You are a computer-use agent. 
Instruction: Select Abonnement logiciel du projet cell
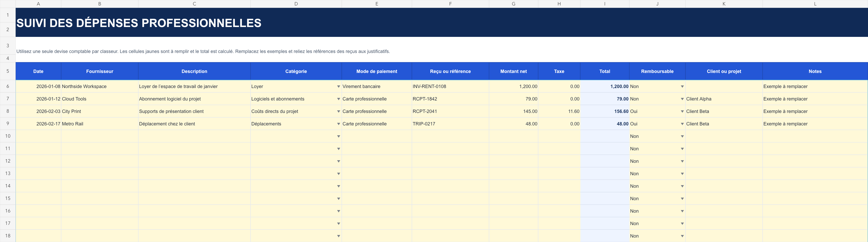[194, 99]
